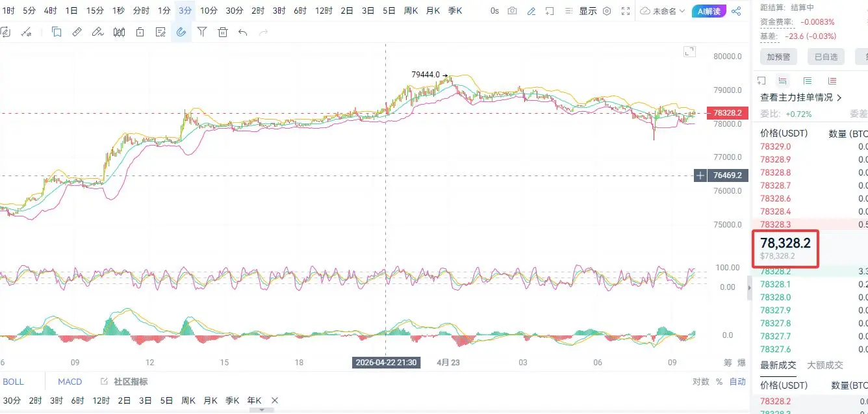Switch to 大额成交 tab

tap(825, 365)
